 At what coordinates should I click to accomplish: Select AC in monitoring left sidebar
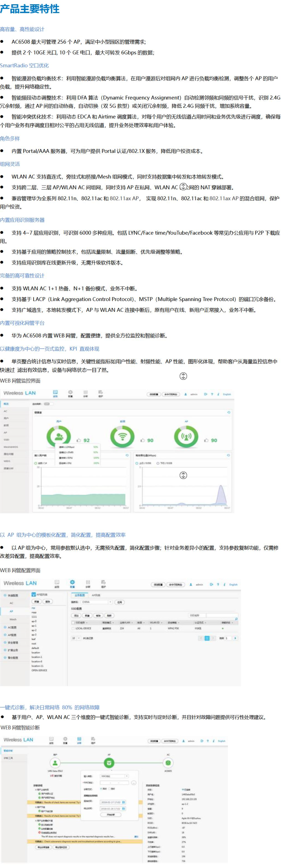5,411
